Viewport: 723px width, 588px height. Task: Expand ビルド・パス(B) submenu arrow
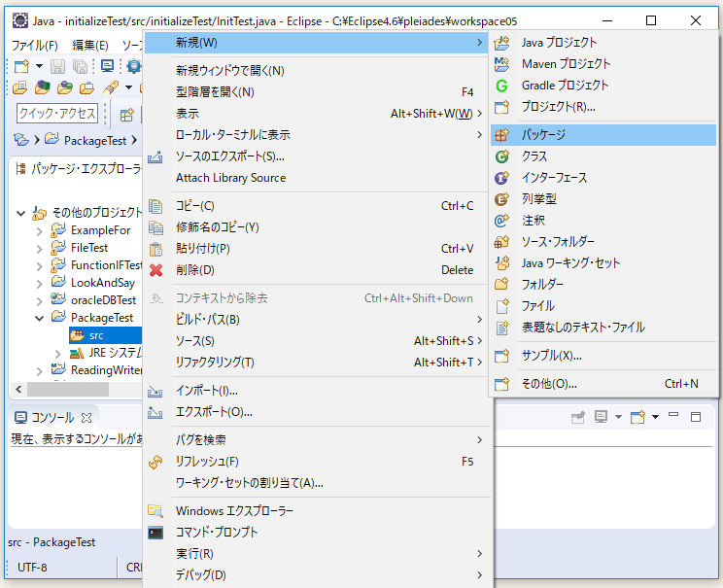click(479, 320)
